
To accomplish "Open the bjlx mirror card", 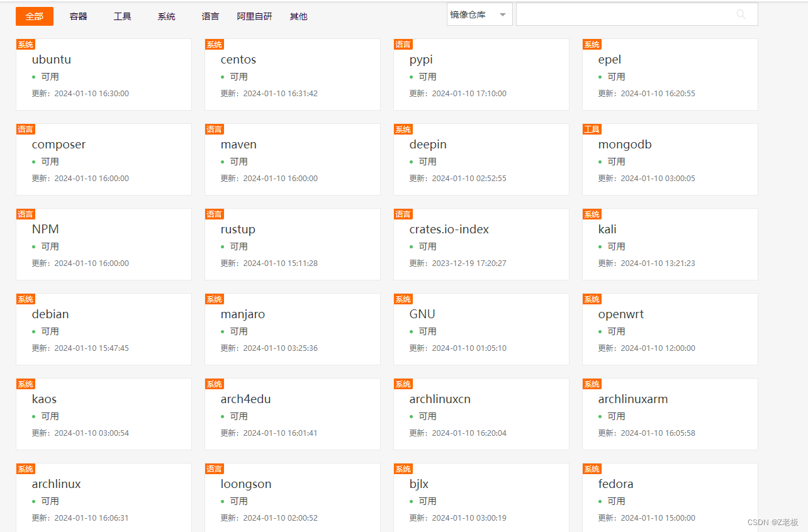I will point(481,497).
